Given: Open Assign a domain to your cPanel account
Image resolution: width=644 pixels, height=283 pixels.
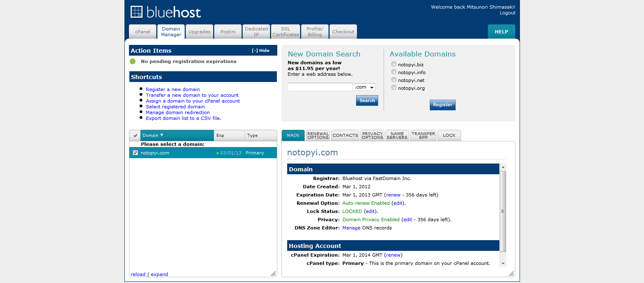Looking at the screenshot, I should [193, 101].
